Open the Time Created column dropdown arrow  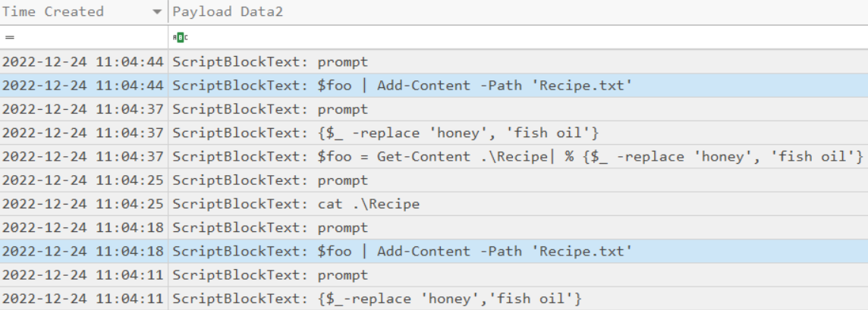point(157,12)
